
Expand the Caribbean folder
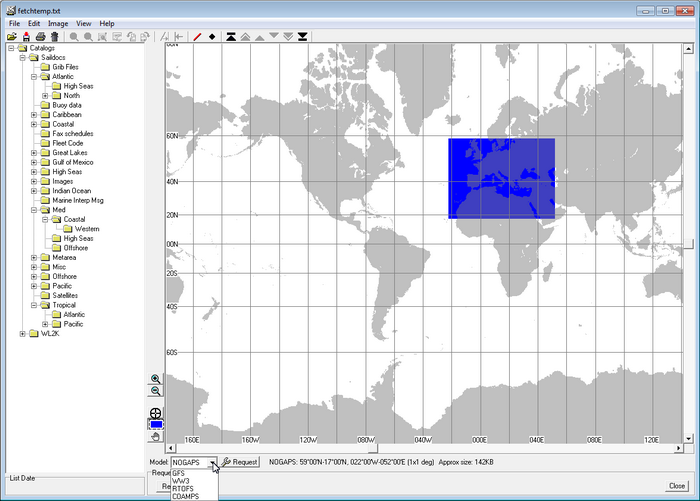(34, 115)
